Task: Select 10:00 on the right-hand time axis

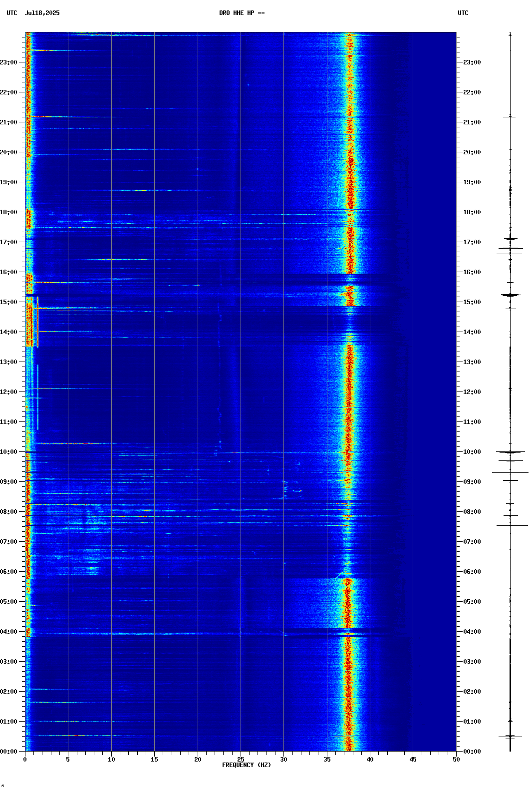Action: pos(472,452)
